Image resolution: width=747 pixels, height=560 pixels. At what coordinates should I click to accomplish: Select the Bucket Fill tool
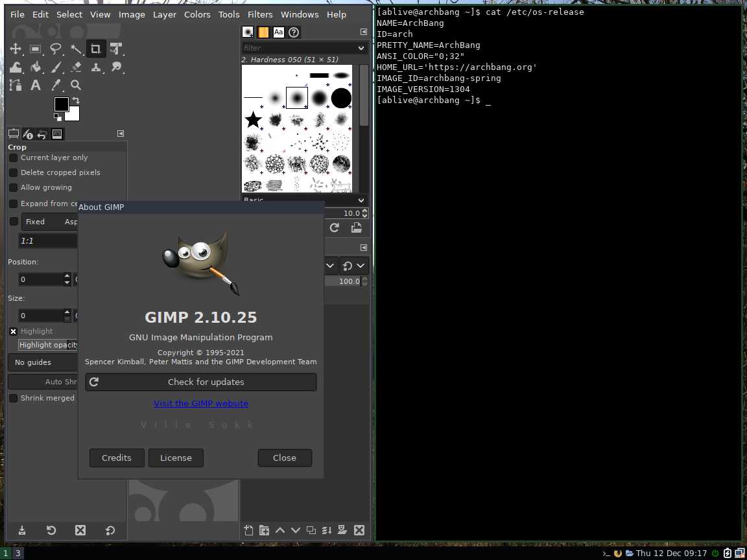tap(35, 67)
